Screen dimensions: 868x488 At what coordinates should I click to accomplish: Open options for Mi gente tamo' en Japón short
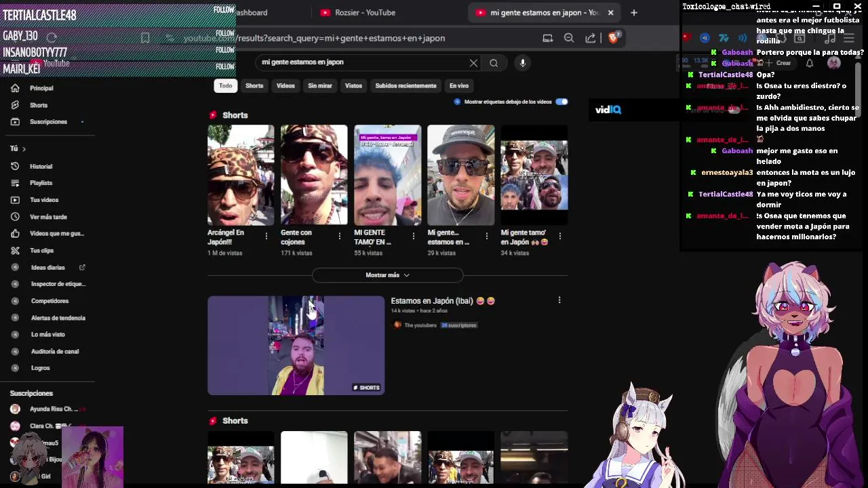click(x=559, y=236)
